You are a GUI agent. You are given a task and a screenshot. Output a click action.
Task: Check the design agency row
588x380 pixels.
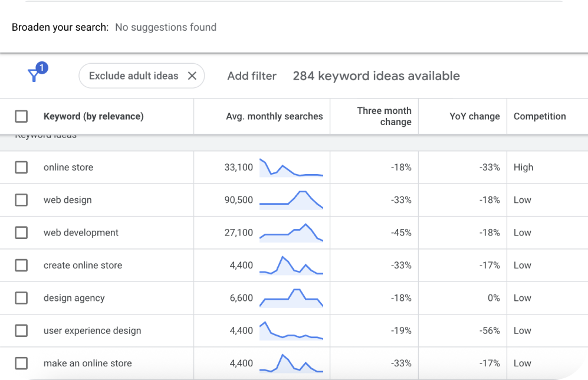point(21,298)
